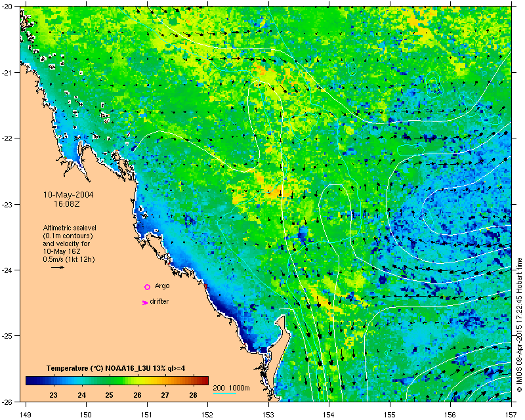
Task: Click the 0.5m/s velocity reference arrow
Action: coord(58,267)
